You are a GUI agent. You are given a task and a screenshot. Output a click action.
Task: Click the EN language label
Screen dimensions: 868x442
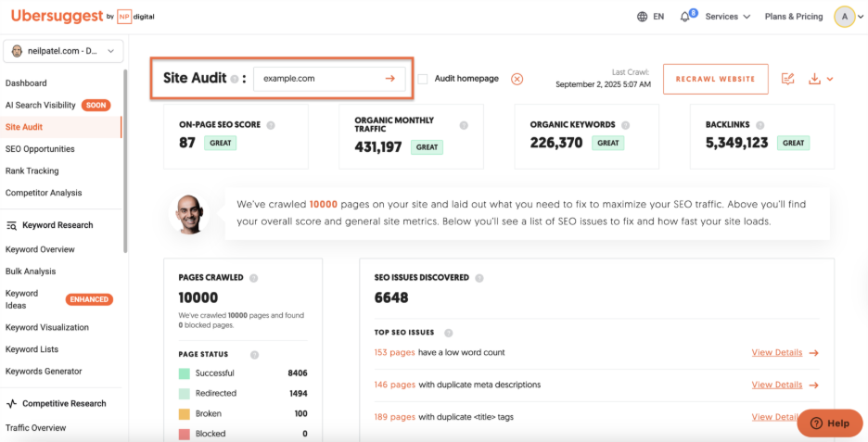coord(658,17)
